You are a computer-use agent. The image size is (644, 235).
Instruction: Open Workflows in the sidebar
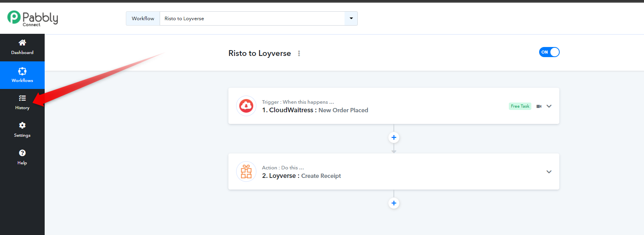tap(22, 75)
